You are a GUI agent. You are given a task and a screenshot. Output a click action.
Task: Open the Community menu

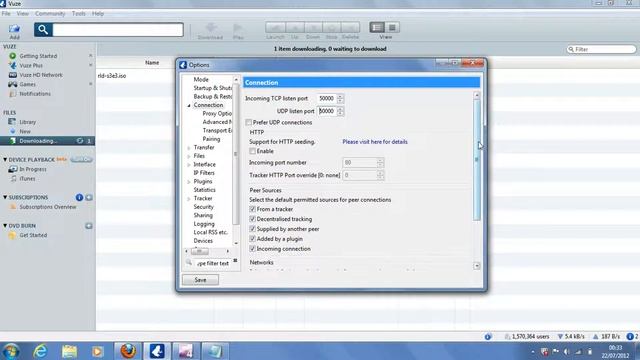coord(50,13)
